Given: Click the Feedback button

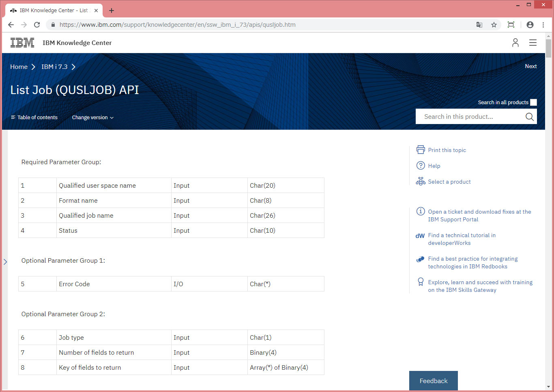Looking at the screenshot, I should point(433,381).
